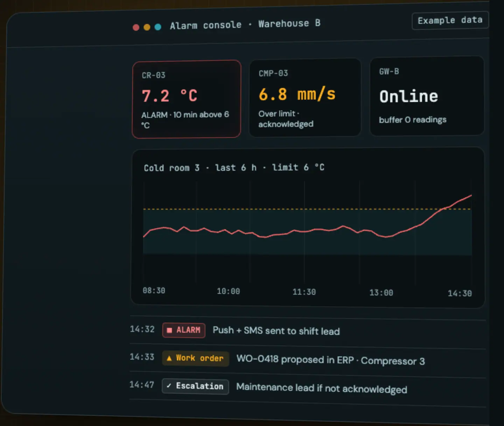Click 'ALARM · 10 min above 6 °C' status text

tap(185, 120)
